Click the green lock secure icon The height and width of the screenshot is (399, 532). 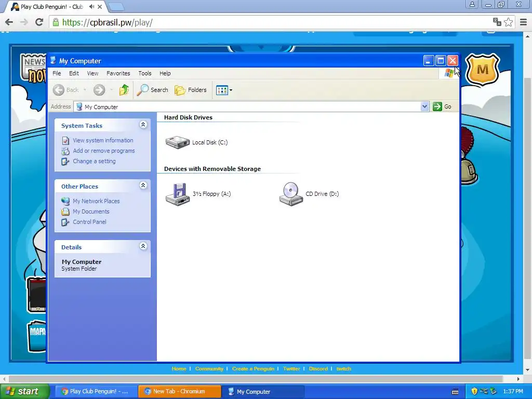click(x=56, y=22)
